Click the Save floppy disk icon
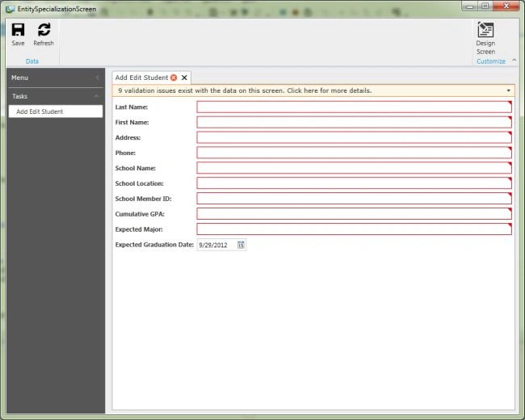 18,29
